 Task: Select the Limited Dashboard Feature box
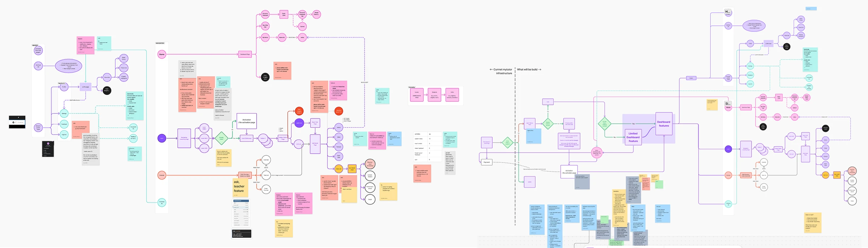click(x=633, y=137)
